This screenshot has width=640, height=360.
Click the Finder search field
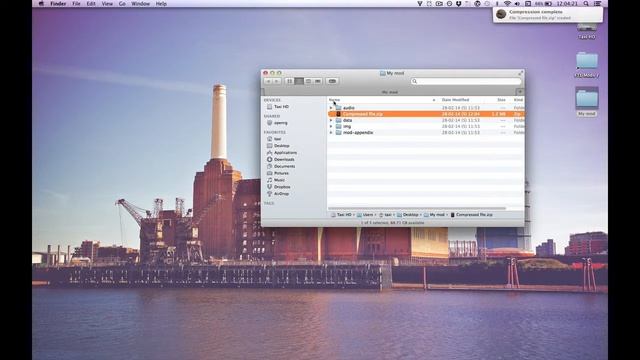pos(466,81)
